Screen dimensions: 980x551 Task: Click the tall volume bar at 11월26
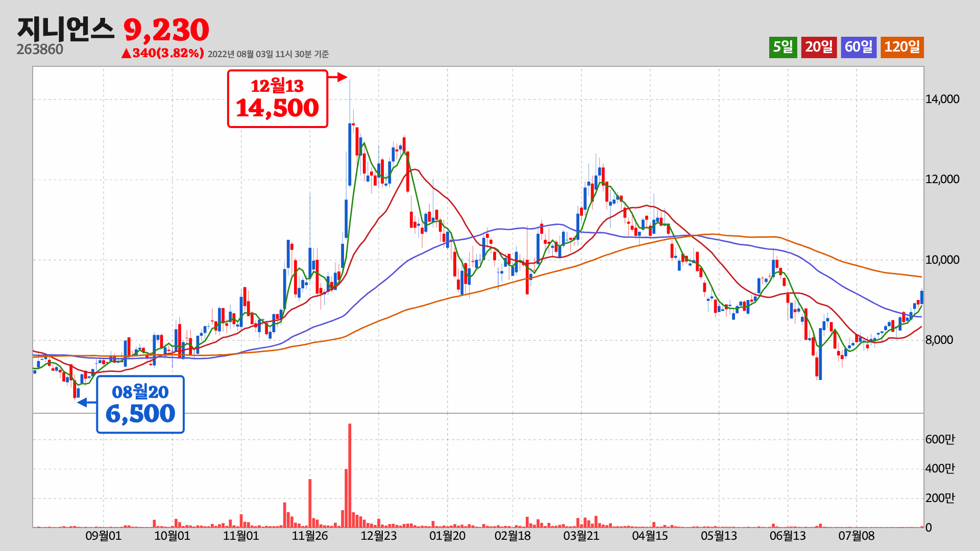pyautogui.click(x=310, y=503)
